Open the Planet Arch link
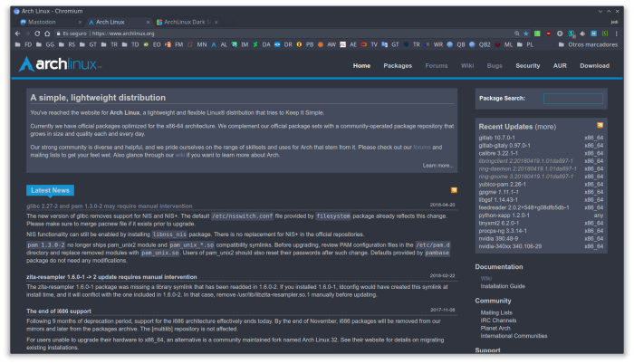The image size is (634, 364). click(495, 328)
